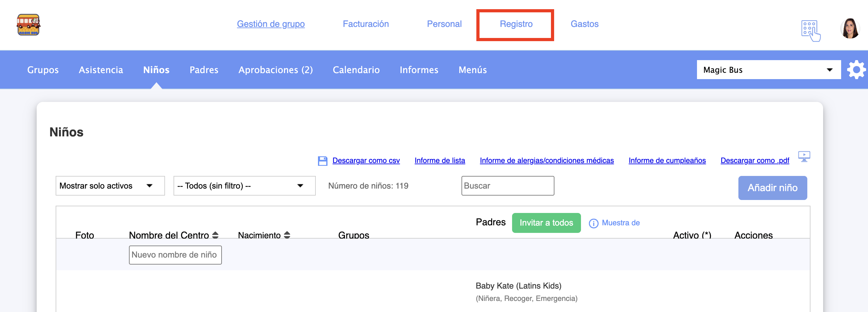The height and width of the screenshot is (312, 868).
Task: Switch to the Grupos tab
Action: tap(43, 70)
